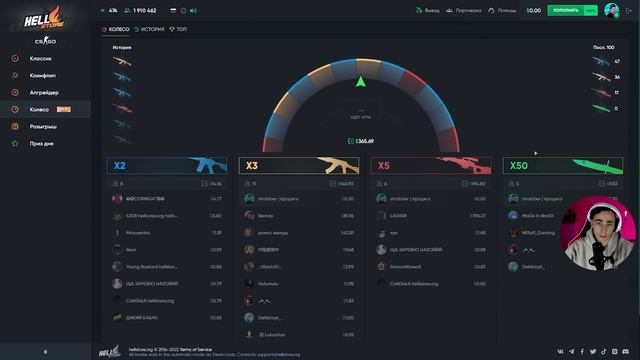Screen dimensions: 640x360
Task: Bet on the X50 green knife banner
Action: pos(563,165)
